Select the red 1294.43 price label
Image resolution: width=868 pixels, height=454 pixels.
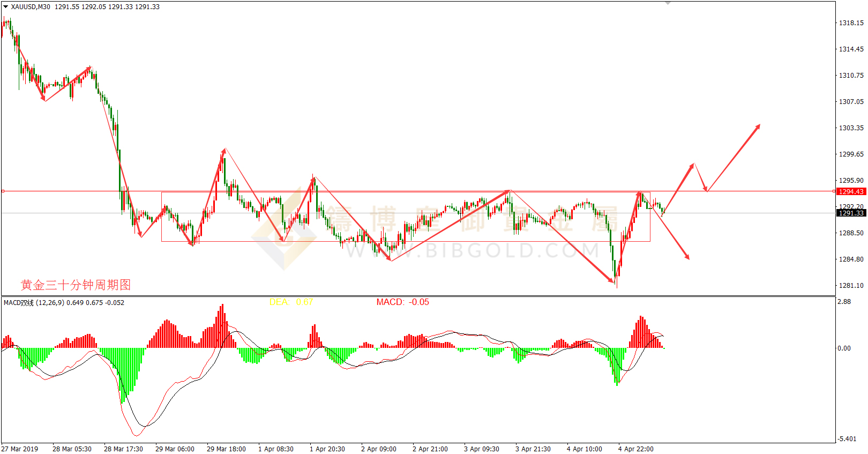click(x=851, y=191)
